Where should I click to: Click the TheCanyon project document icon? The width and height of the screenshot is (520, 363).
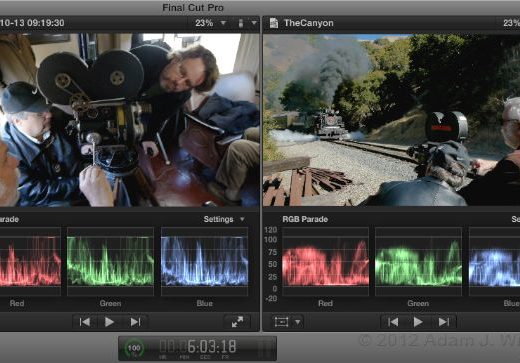pyautogui.click(x=274, y=23)
